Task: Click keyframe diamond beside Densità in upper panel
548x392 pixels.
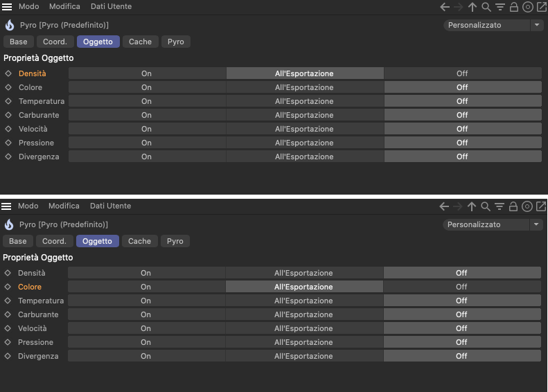Action: (x=8, y=73)
